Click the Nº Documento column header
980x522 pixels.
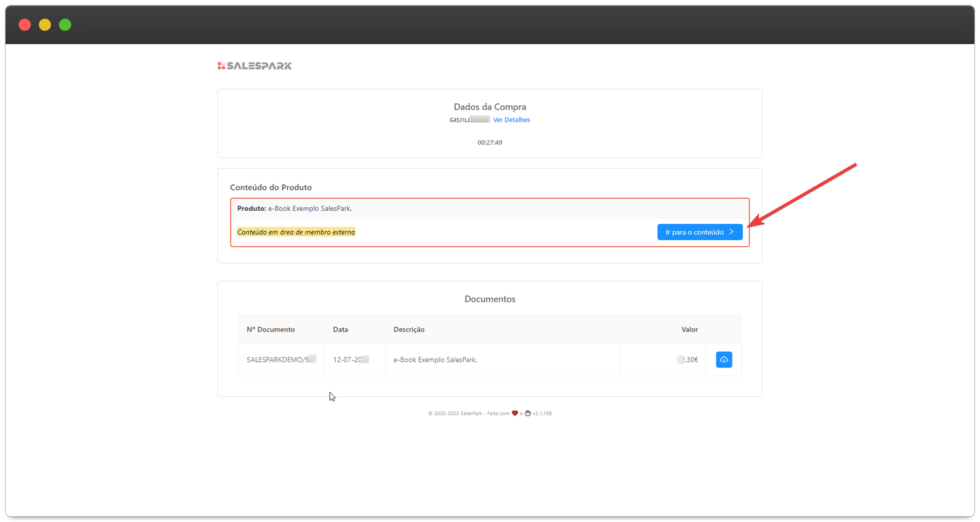point(271,330)
